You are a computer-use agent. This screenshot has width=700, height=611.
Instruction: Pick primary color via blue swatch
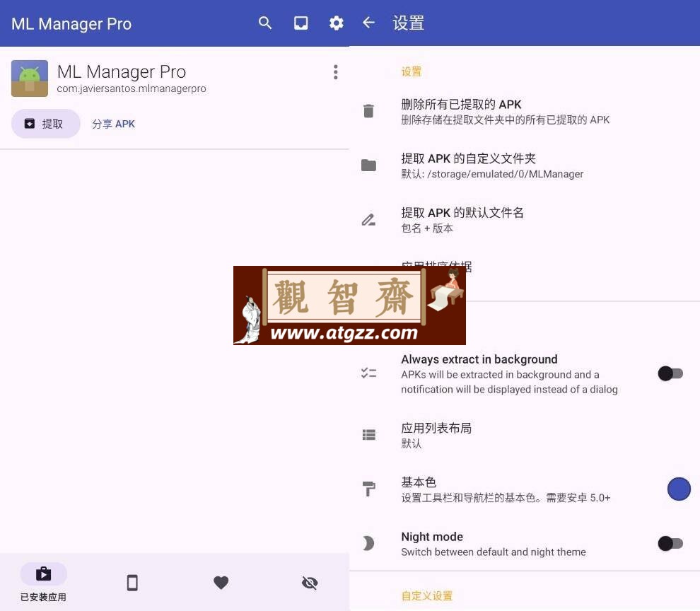pos(679,489)
